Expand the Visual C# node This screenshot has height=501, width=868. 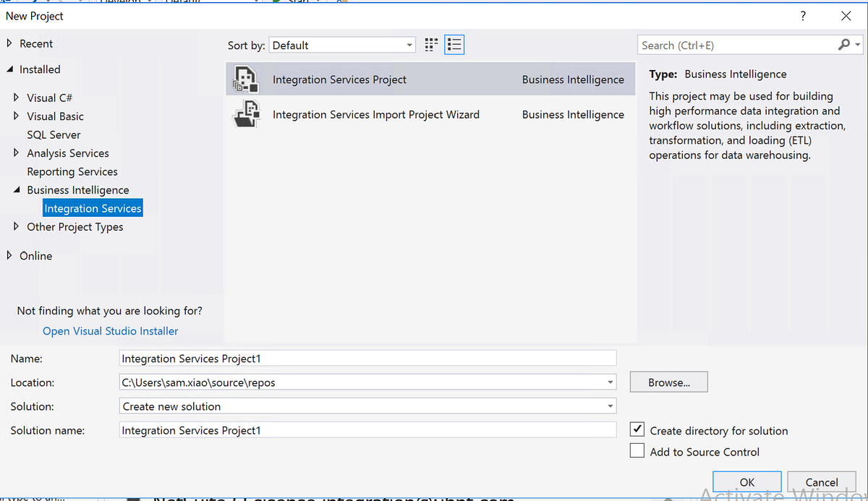[17, 98]
